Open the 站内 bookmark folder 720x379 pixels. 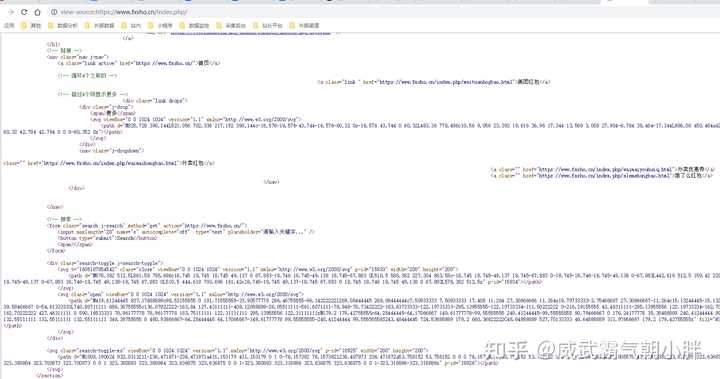click(131, 26)
